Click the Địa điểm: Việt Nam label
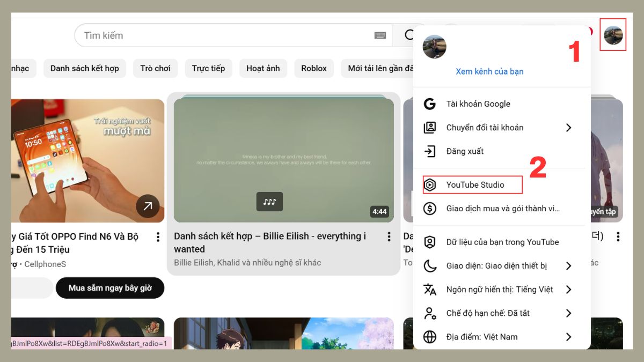This screenshot has height=362, width=644. click(482, 337)
